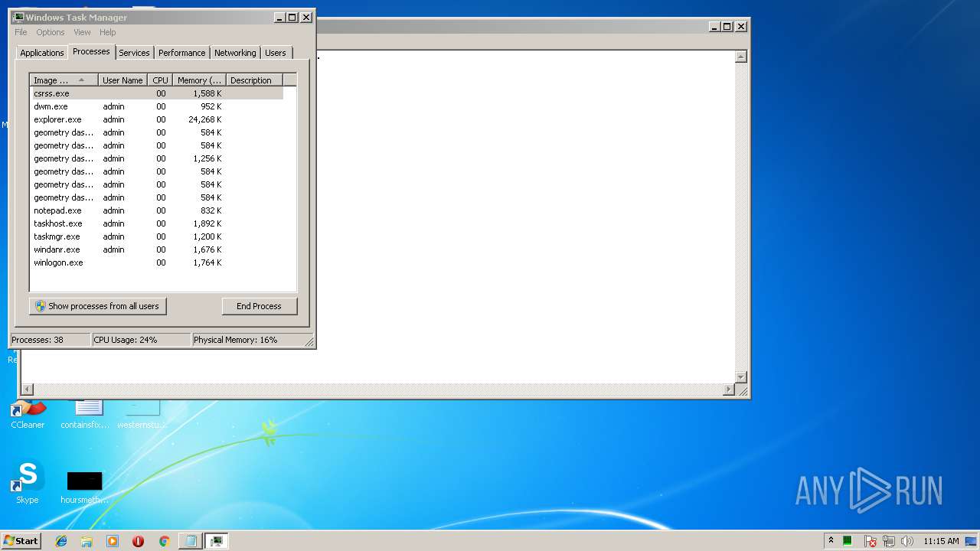Screen dimensions: 980x551
Task: Show hidden tray icons arrow
Action: [x=831, y=541]
